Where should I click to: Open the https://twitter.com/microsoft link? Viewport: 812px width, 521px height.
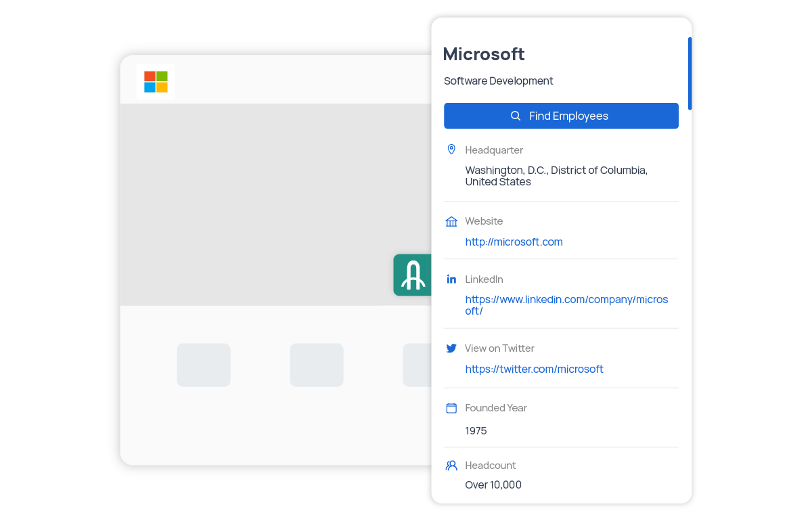[534, 369]
